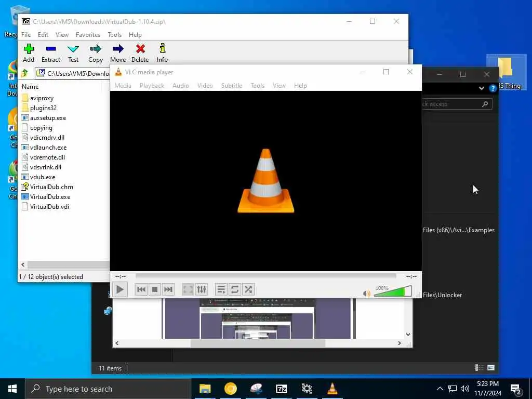Skip to previous media in VLC
The height and width of the screenshot is (399, 532).
coord(141,289)
